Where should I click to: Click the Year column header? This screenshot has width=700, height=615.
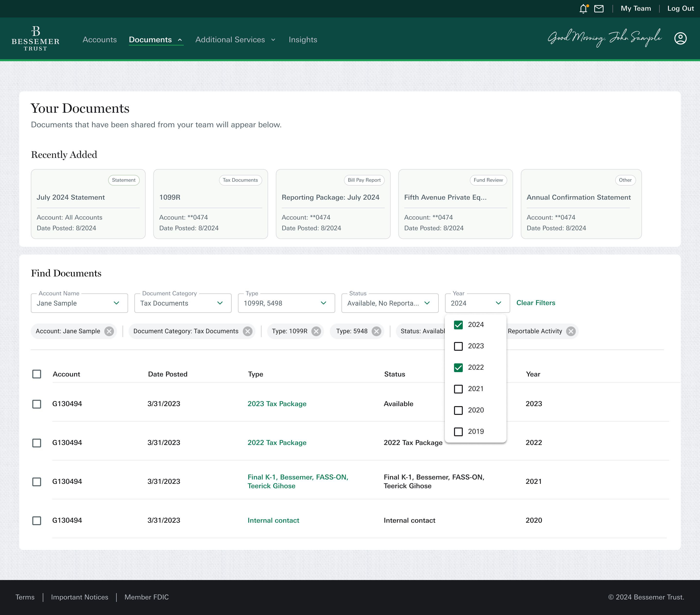click(x=533, y=374)
